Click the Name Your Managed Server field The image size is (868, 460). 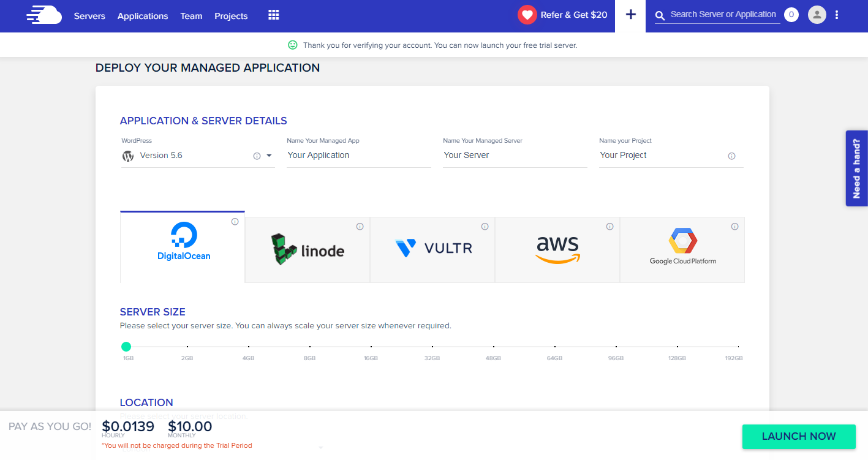point(515,156)
